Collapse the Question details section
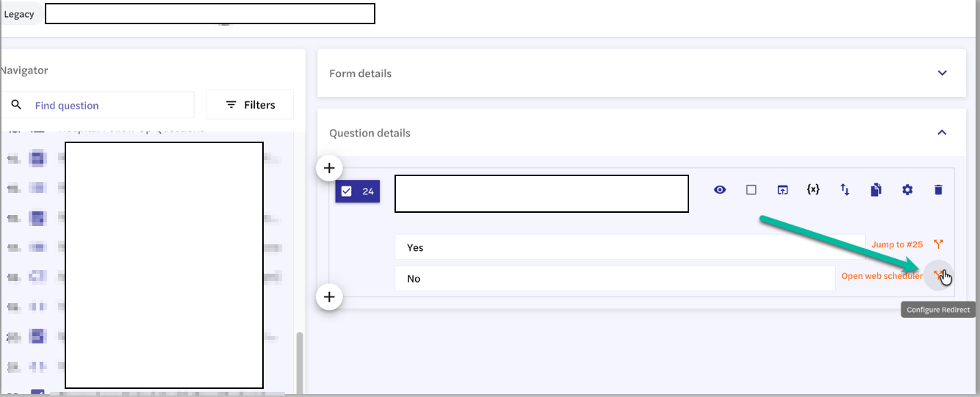The image size is (980, 397). [x=943, y=133]
